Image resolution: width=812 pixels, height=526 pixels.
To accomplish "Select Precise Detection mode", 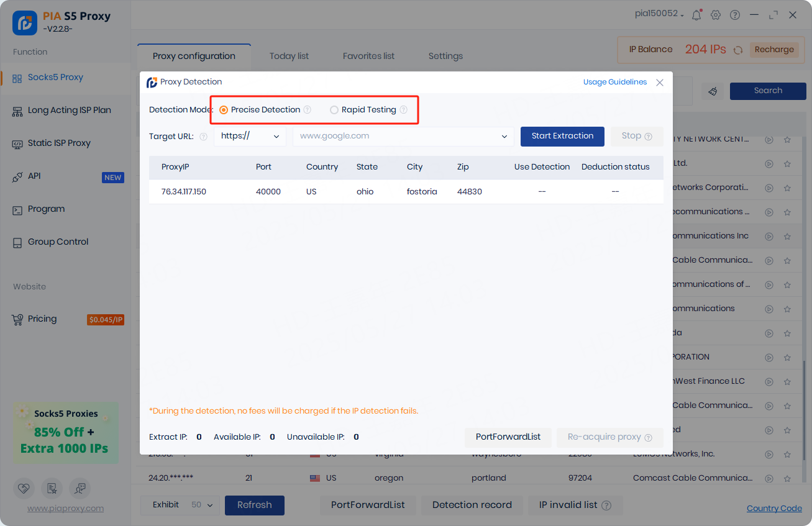I will (224, 110).
